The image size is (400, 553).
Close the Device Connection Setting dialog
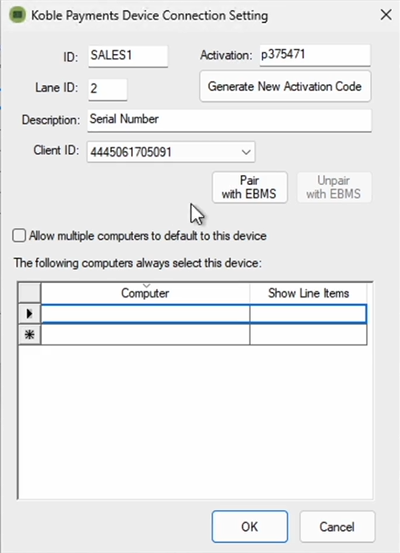[x=386, y=15]
